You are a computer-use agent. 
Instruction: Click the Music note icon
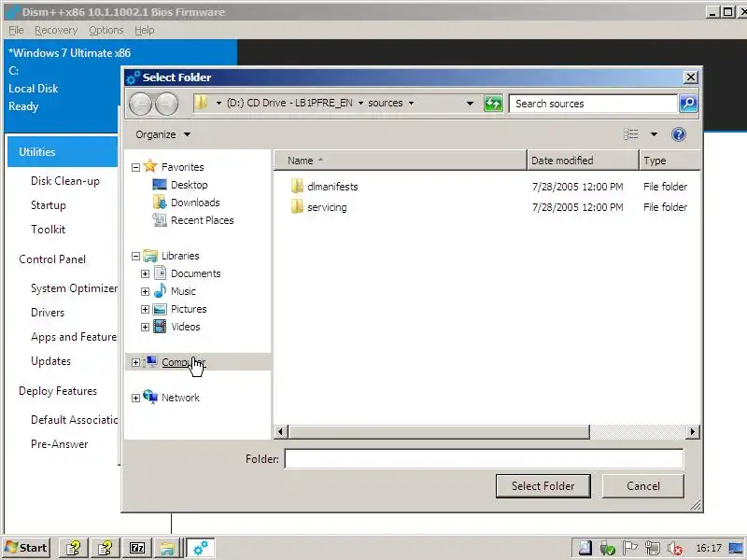[x=160, y=291]
